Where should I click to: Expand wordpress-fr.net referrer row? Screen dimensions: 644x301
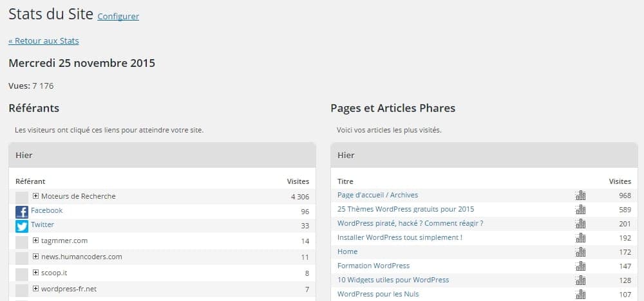tap(35, 289)
